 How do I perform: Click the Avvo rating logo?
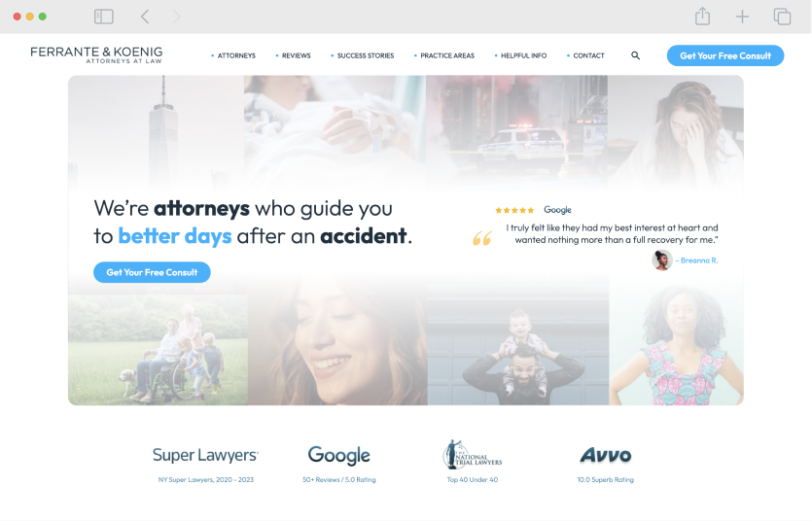[606, 455]
